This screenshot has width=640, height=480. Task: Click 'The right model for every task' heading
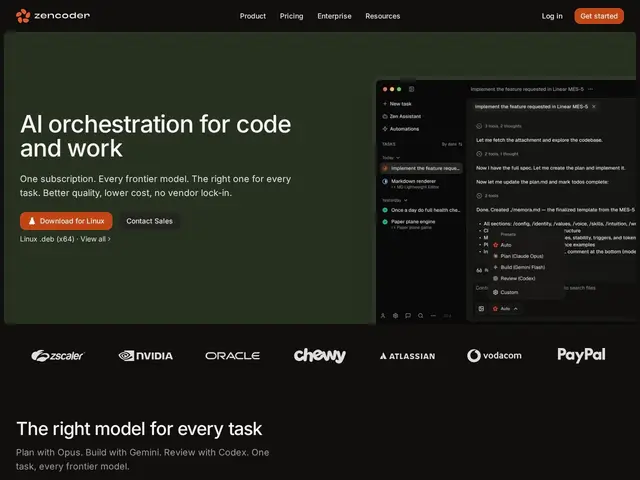[139, 429]
